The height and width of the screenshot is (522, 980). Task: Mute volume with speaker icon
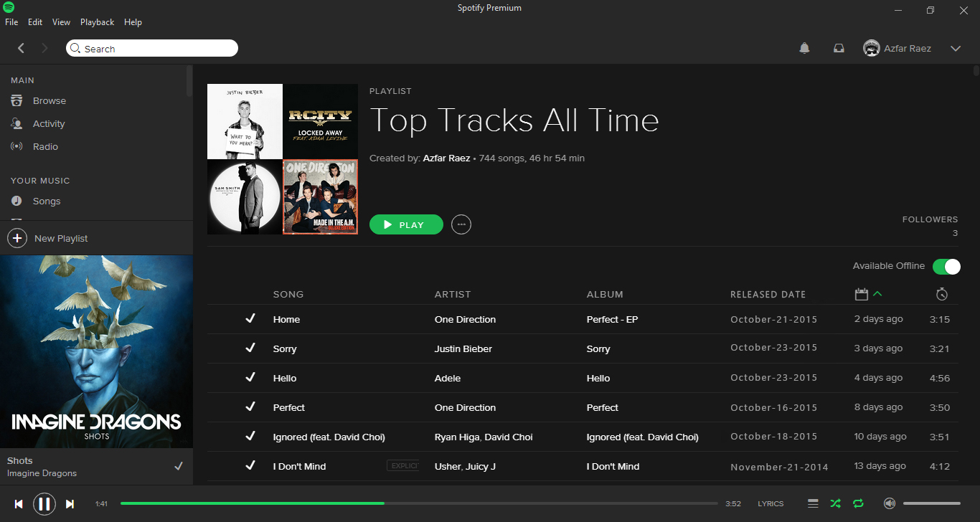(x=890, y=503)
